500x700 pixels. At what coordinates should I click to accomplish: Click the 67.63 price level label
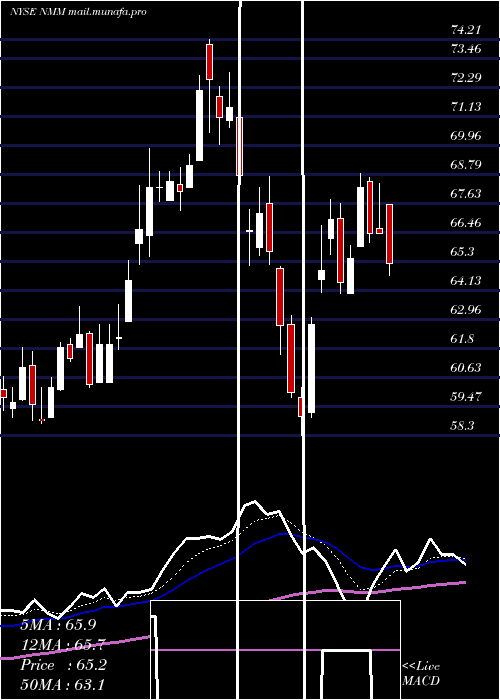tap(466, 193)
